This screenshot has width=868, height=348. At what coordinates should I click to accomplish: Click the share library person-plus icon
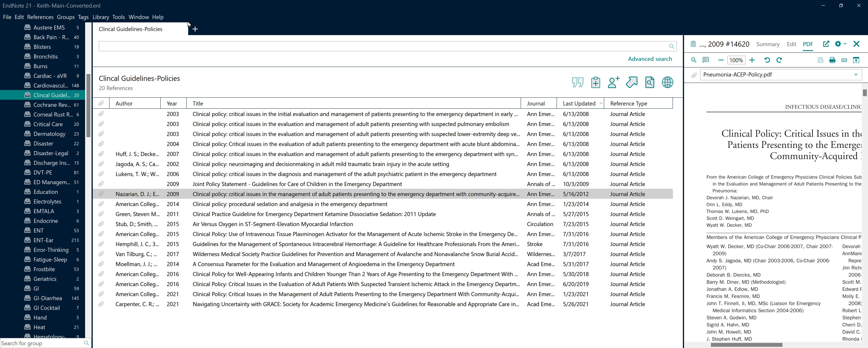pyautogui.click(x=613, y=82)
